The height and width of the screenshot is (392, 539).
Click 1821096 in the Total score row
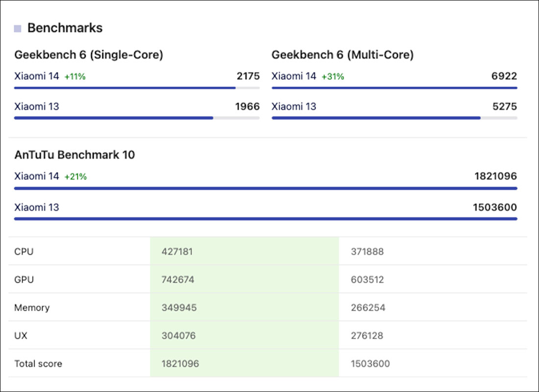pyautogui.click(x=180, y=364)
